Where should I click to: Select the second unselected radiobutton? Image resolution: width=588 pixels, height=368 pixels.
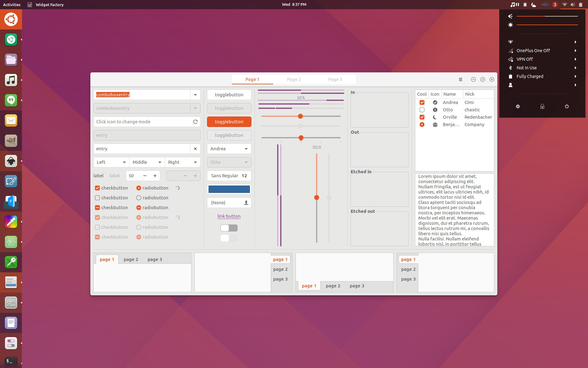(x=139, y=198)
